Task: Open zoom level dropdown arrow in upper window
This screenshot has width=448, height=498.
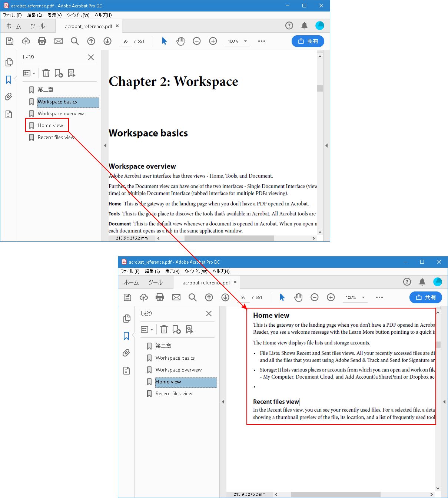Action: pyautogui.click(x=245, y=41)
